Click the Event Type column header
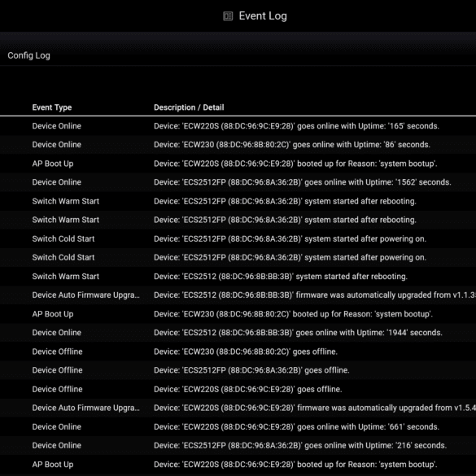This screenshot has width=476, height=476. (52, 107)
